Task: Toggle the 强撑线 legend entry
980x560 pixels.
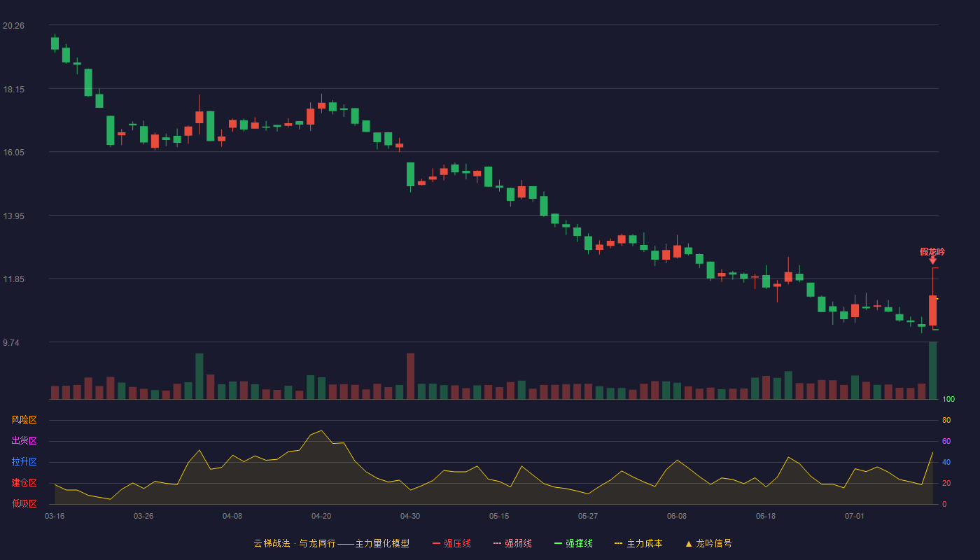Action: pos(573,543)
